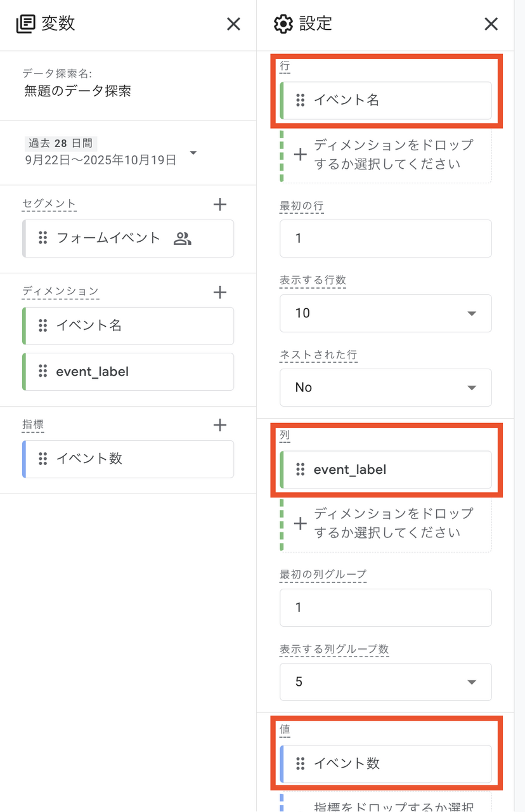Click the 無題のデータ探索 exploration name
Screen dimensions: 525x812
[x=78, y=91]
